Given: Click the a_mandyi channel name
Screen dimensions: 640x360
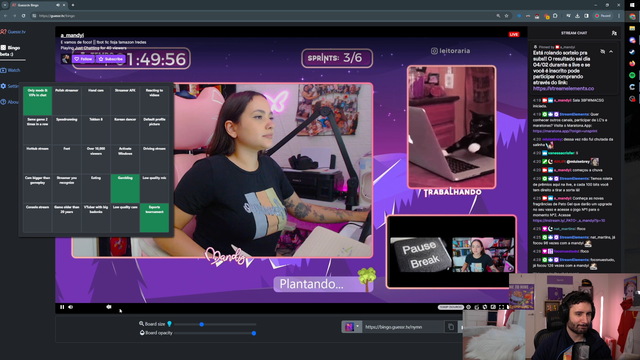Looking at the screenshot, I should [x=72, y=36].
